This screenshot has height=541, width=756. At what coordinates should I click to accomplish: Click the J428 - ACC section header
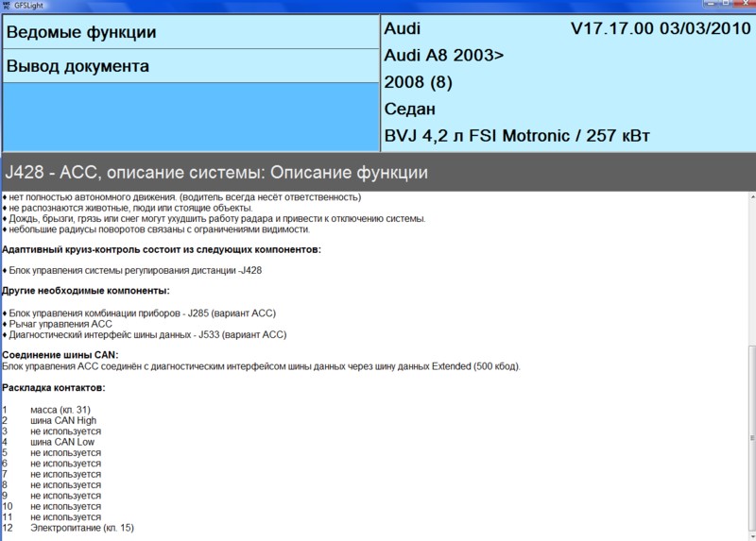[x=216, y=173]
